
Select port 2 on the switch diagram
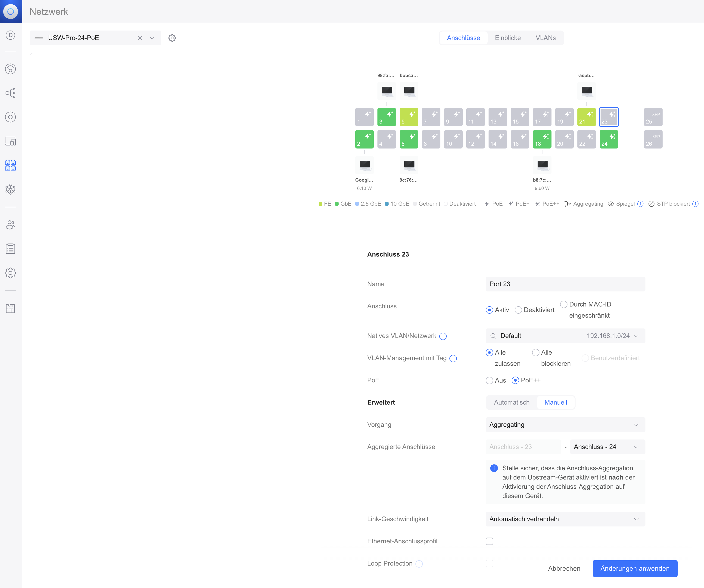tap(364, 139)
